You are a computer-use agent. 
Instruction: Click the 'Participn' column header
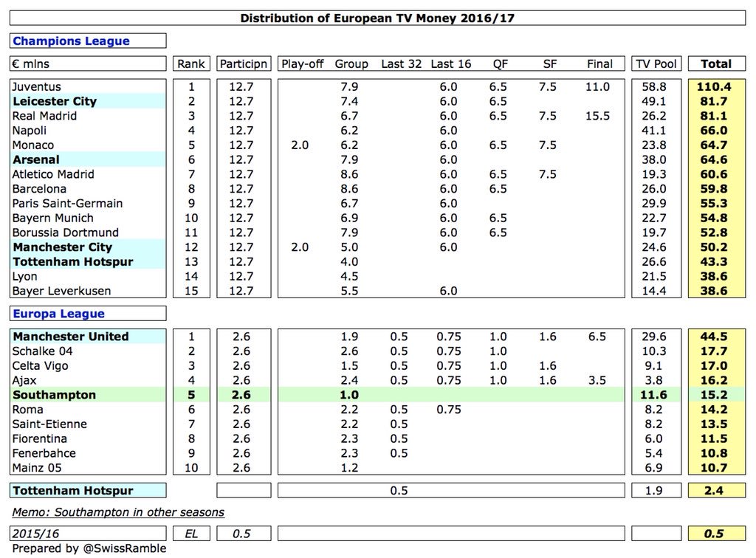pyautogui.click(x=244, y=63)
